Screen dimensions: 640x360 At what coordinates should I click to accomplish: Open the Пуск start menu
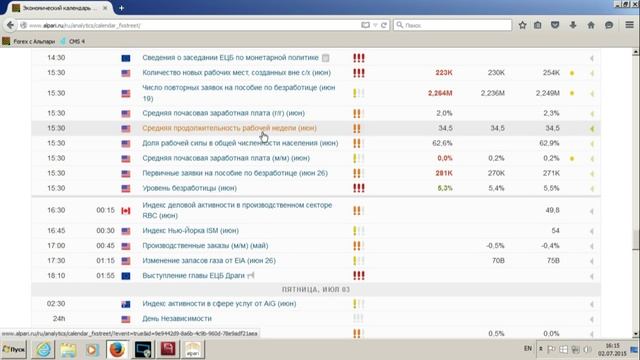point(13,349)
